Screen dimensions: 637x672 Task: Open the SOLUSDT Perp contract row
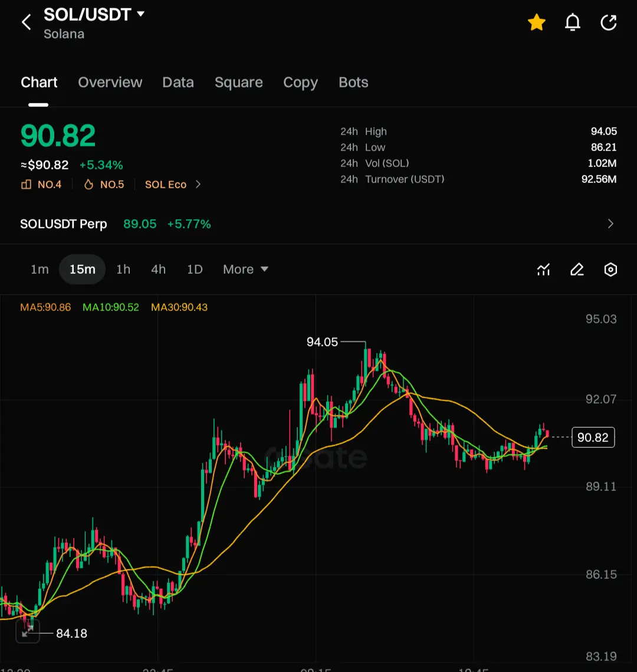pos(318,224)
